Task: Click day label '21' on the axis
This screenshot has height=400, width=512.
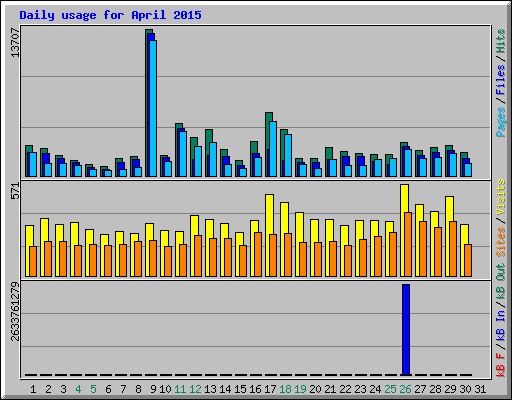Action: 330,389
